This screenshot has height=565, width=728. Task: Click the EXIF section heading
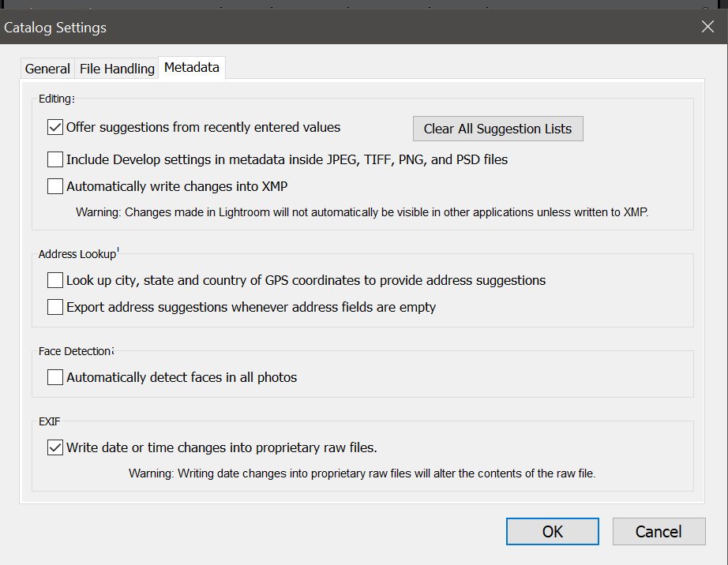coord(49,421)
